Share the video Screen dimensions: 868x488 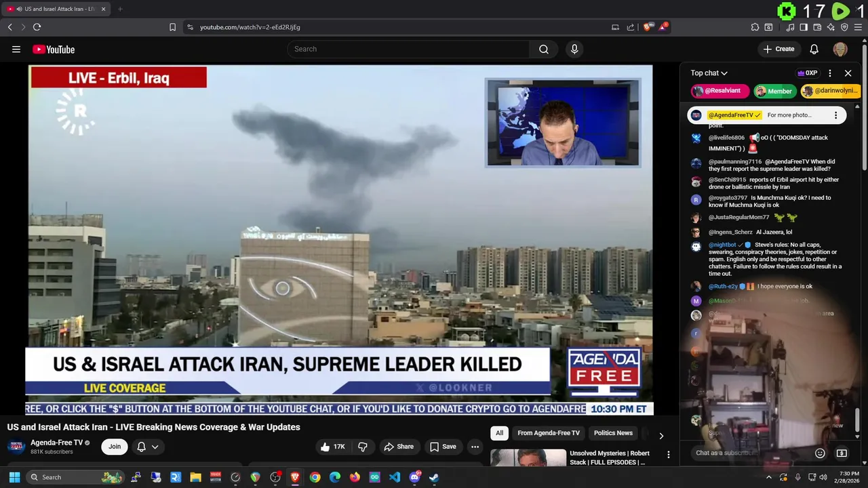tap(398, 447)
